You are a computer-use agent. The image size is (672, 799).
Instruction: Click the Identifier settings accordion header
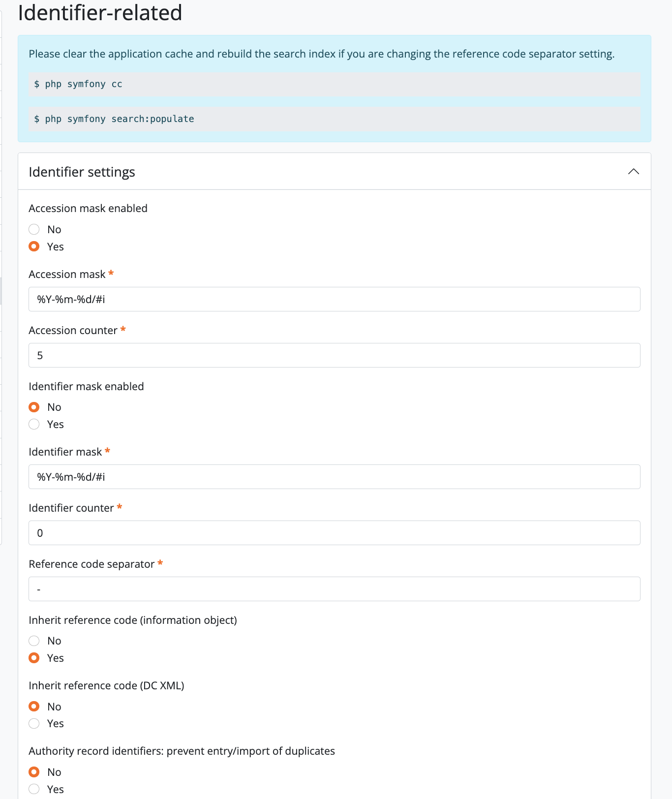pos(82,172)
